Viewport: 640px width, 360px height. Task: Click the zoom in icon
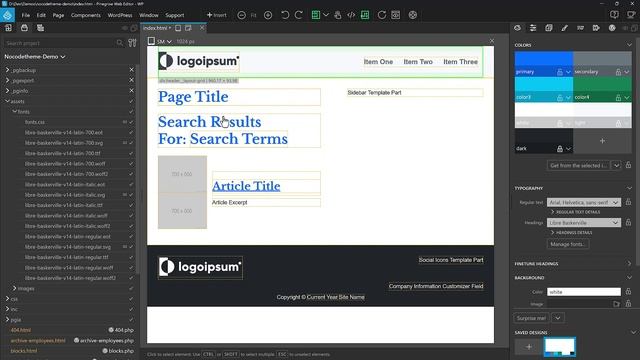268,15
